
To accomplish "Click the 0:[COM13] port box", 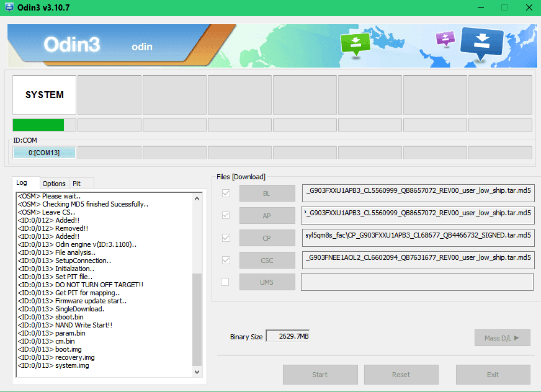I will tap(44, 153).
